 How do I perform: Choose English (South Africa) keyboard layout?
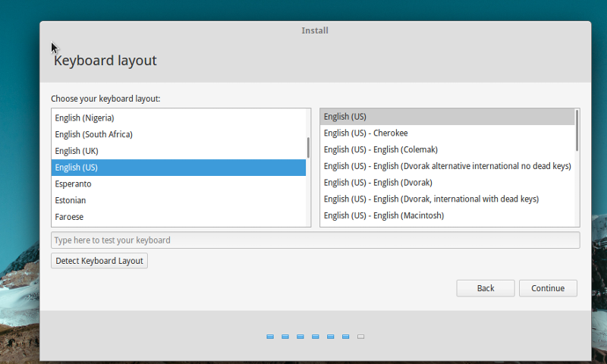coord(178,135)
